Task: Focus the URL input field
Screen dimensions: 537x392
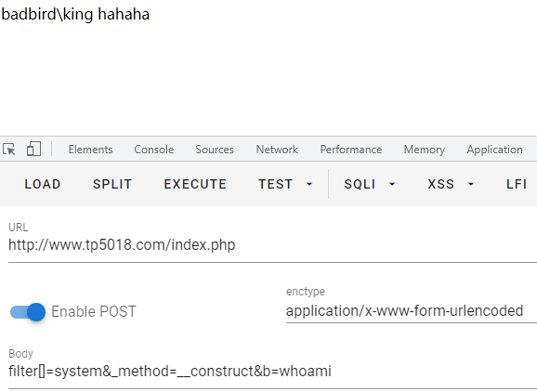Action: (x=272, y=245)
